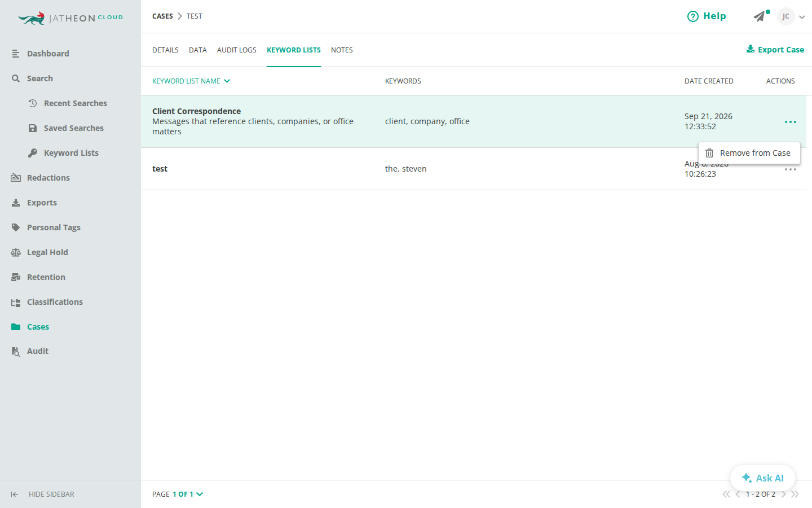Choose Remove from Case menu option
Viewport: 812px width, 508px height.
tap(749, 153)
